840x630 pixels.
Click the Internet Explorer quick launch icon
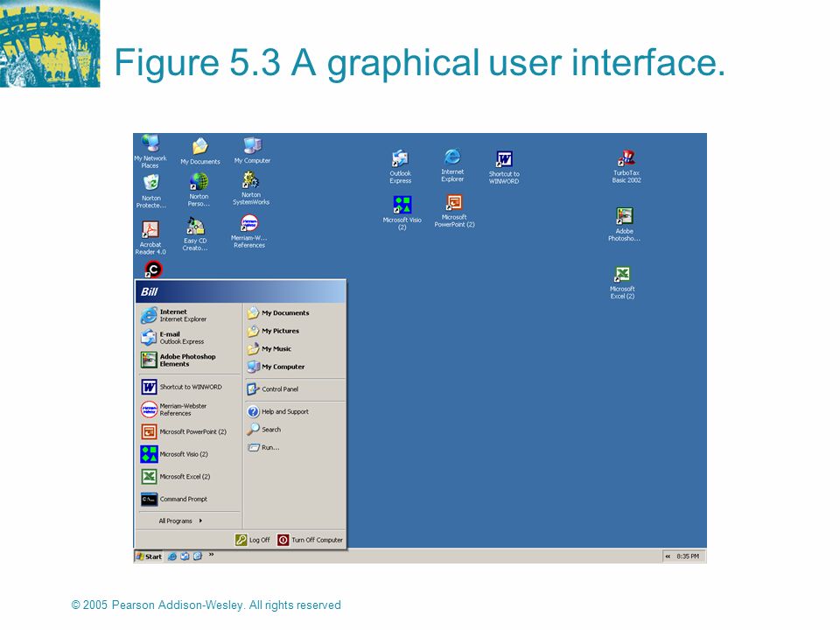coord(172,556)
